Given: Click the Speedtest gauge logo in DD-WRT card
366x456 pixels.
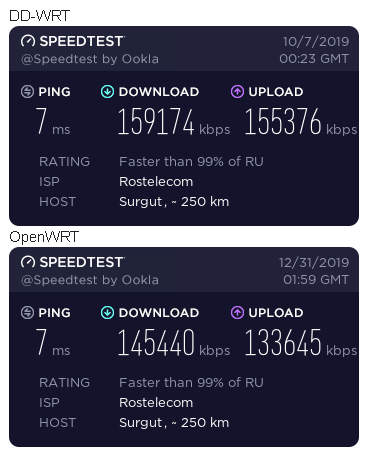Looking at the screenshot, I should [28, 41].
